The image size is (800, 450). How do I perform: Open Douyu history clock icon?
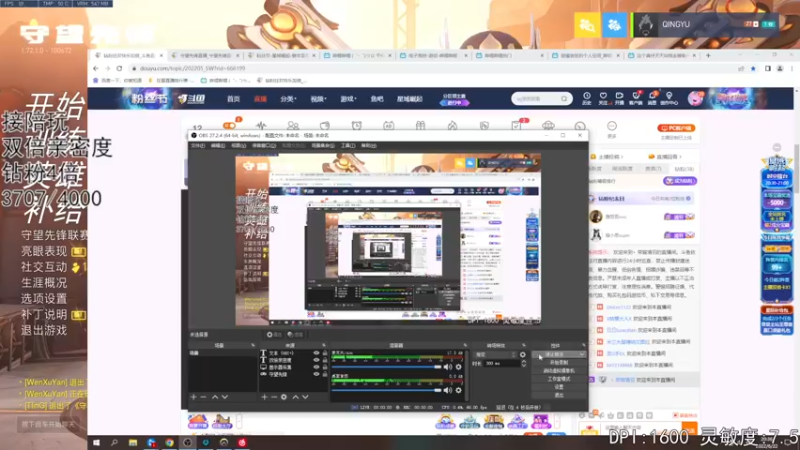(x=587, y=98)
